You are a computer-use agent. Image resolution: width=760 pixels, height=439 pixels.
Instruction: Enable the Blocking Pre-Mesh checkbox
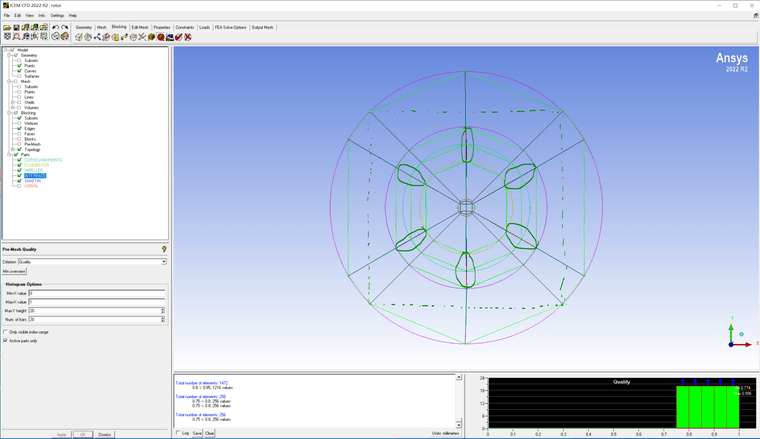[x=19, y=144]
